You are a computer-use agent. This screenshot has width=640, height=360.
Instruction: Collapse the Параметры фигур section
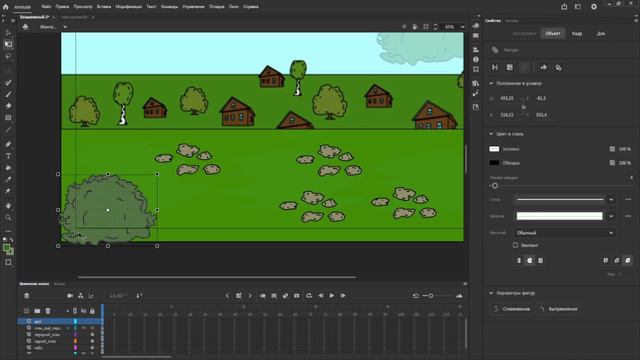click(491, 293)
